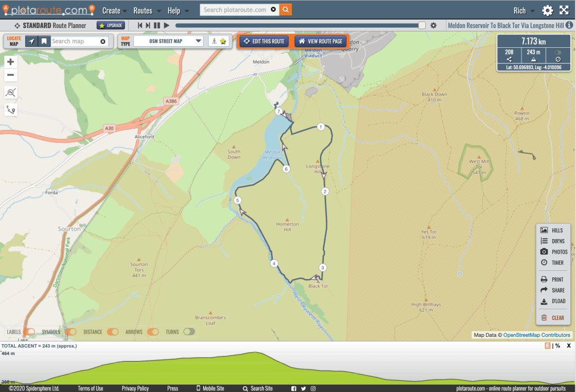Screen dimensions: 576x392
Task: Open the settings gear in top bar
Action: [547, 11]
